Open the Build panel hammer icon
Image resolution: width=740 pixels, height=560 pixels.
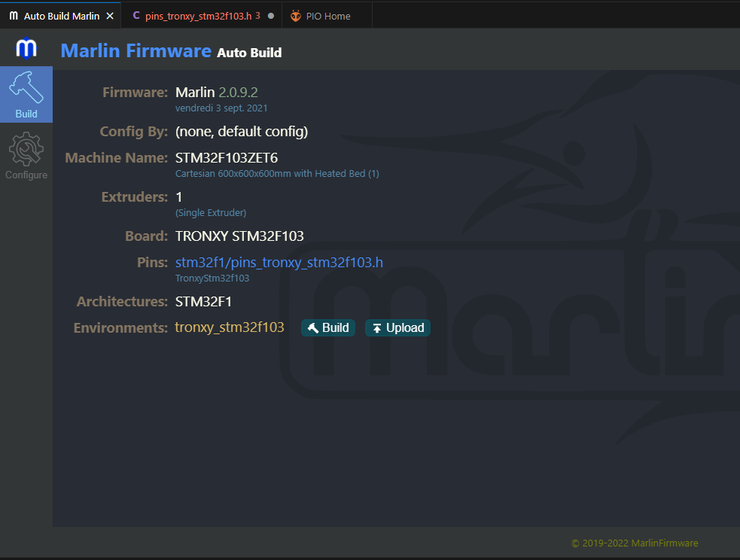click(x=26, y=94)
